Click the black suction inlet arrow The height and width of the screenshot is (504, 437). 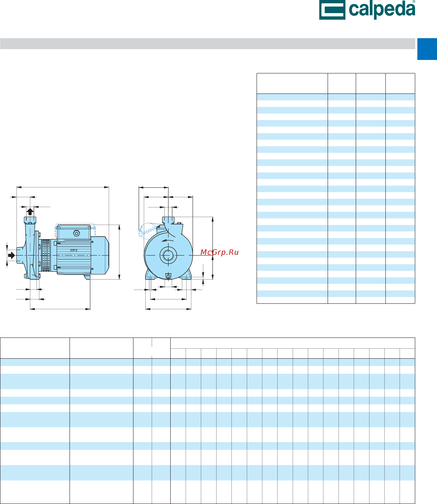(12, 256)
